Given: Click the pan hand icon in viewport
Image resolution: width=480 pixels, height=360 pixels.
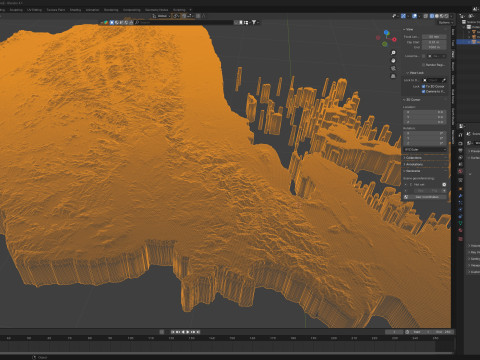Looking at the screenshot, I should 393,61.
